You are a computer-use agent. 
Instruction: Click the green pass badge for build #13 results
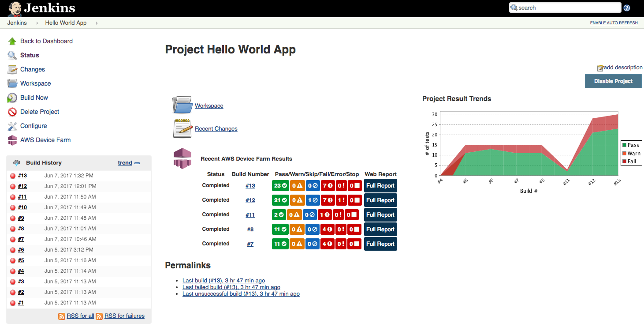click(280, 186)
